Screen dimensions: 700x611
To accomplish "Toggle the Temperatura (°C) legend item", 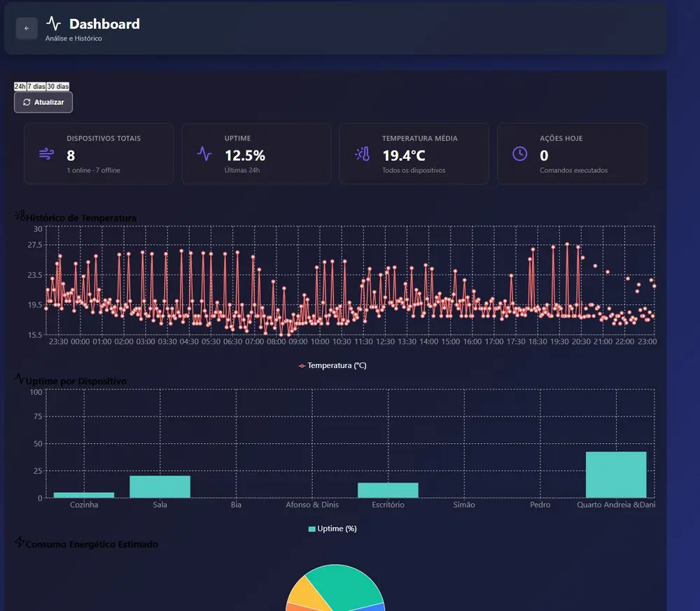I will click(x=332, y=365).
